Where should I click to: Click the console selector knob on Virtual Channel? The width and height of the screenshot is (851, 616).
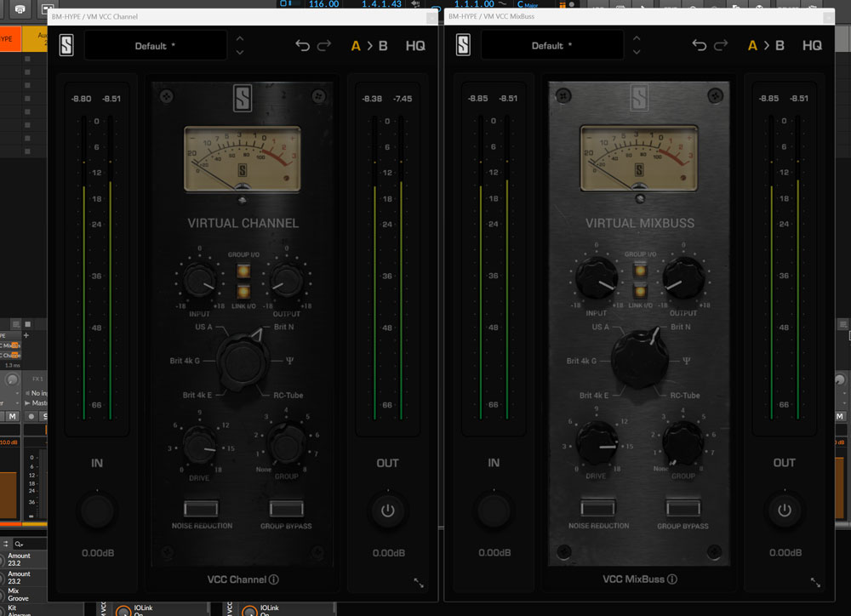point(242,362)
